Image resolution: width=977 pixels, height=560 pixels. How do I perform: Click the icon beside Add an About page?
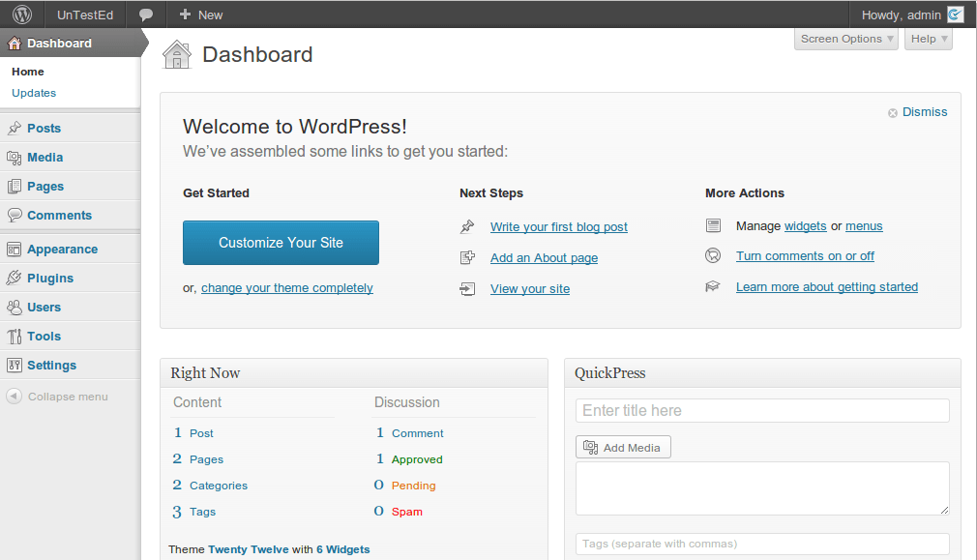click(467, 257)
